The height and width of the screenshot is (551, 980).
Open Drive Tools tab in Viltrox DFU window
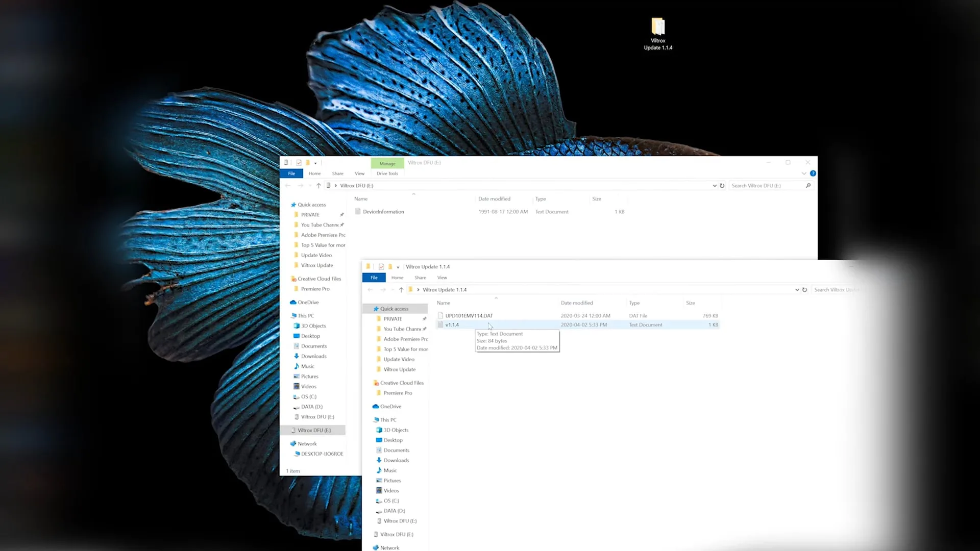pos(387,173)
